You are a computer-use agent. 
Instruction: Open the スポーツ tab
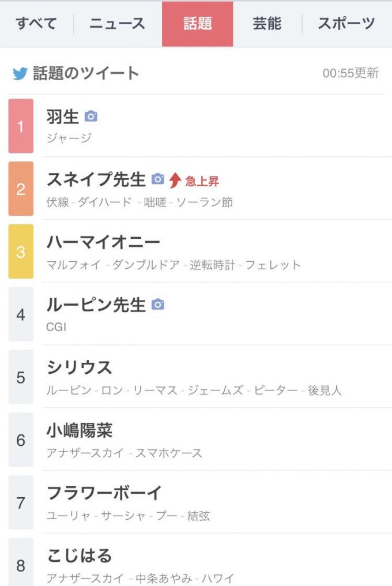click(x=346, y=24)
